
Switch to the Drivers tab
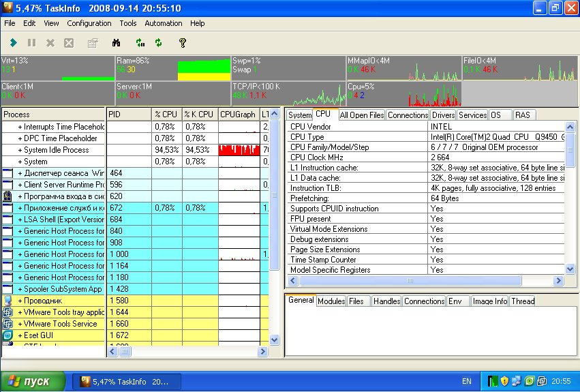[443, 115]
